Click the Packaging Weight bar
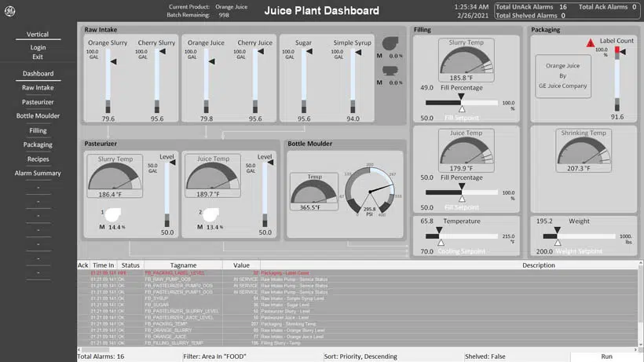The height and width of the screenshot is (362, 644). [x=579, y=236]
